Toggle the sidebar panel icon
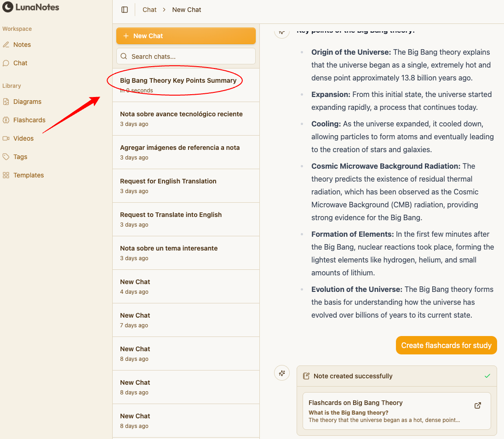This screenshot has width=504, height=439. [125, 10]
